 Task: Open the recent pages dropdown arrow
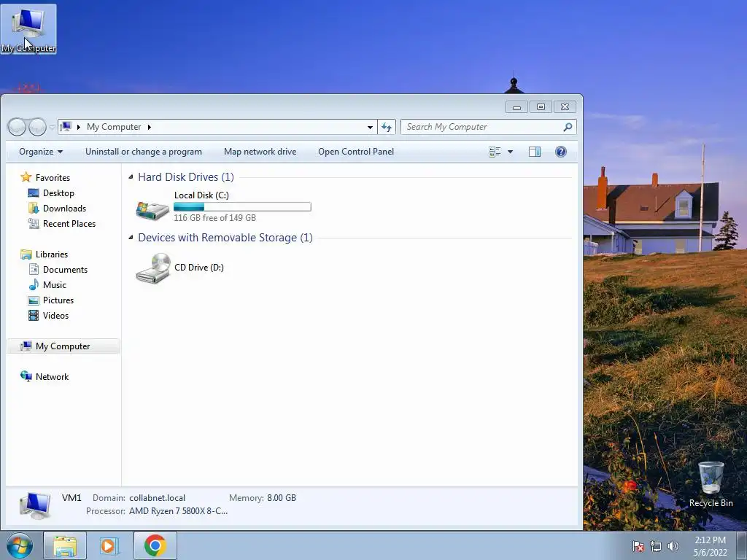coord(52,128)
